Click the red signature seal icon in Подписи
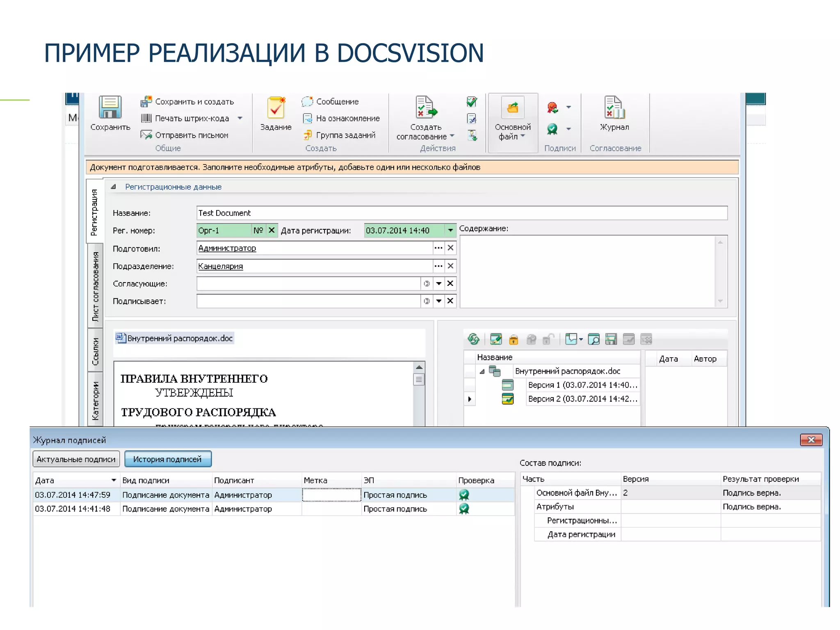Viewport: 840px width, 630px height. point(552,107)
